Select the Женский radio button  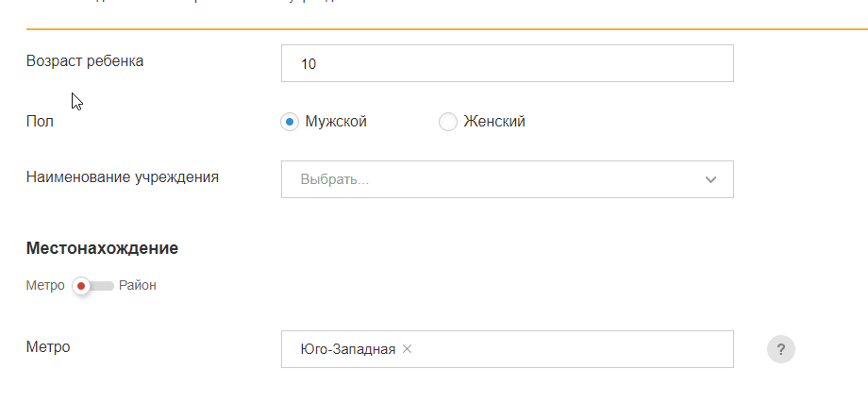pyautogui.click(x=448, y=122)
